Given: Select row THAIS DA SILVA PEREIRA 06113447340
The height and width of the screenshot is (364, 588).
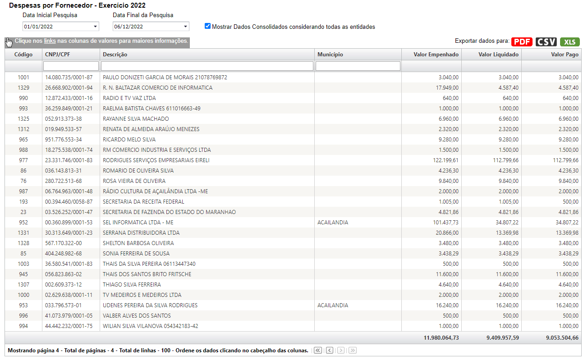Looking at the screenshot, I should click(x=293, y=264).
